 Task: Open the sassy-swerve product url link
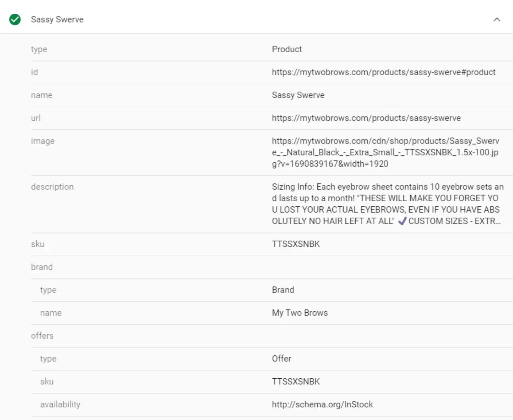(x=366, y=118)
